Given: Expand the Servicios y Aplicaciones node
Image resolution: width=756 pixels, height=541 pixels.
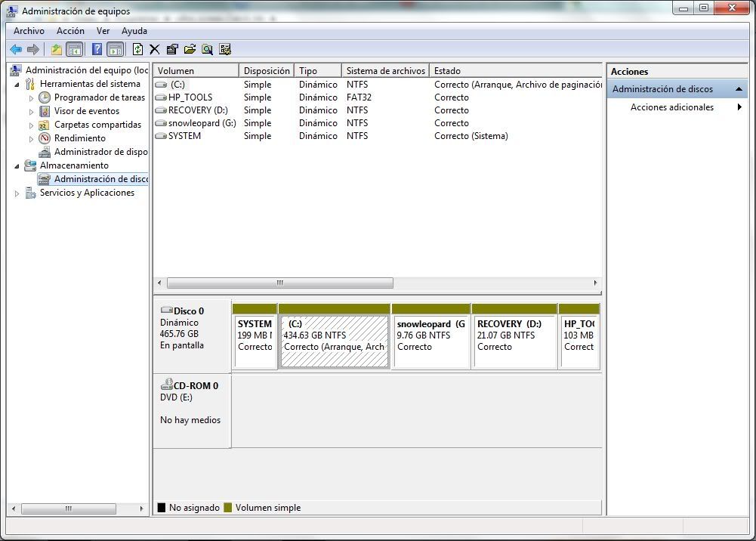Looking at the screenshot, I should point(17,193).
